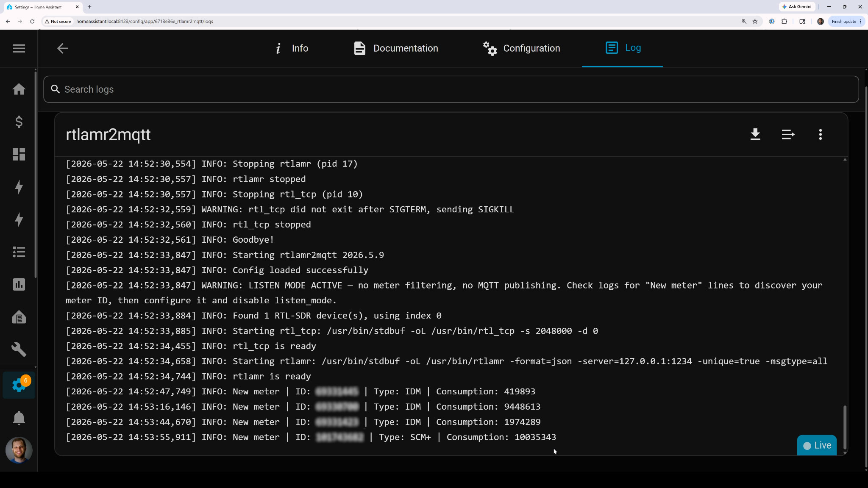Click the New meter line with Consumption 1974289
The height and width of the screenshot is (488, 868).
(303, 422)
